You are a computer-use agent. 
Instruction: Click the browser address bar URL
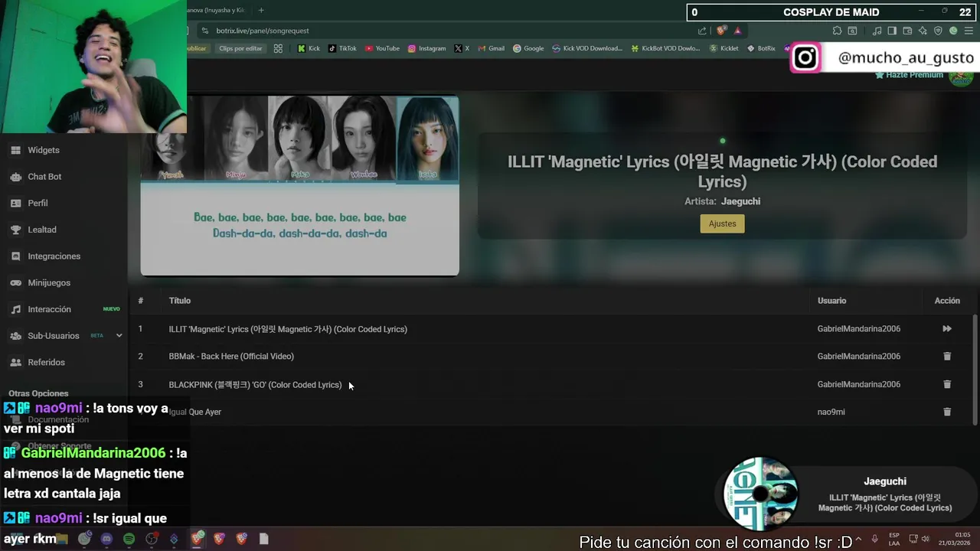263,31
